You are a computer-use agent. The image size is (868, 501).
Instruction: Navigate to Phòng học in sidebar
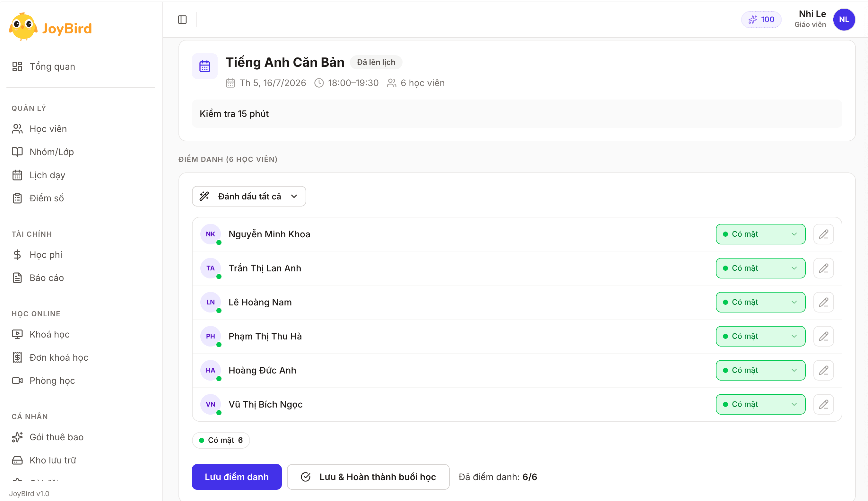[x=52, y=381]
